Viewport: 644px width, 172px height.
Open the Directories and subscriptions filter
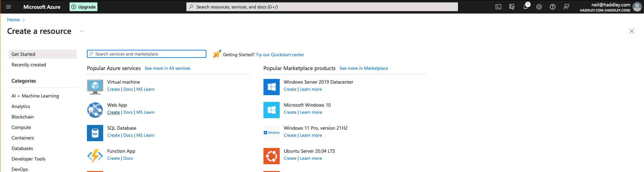pyautogui.click(x=512, y=7)
